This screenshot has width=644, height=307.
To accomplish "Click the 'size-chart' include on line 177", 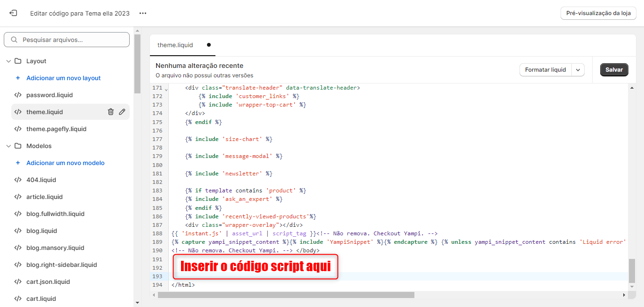I will pyautogui.click(x=229, y=139).
